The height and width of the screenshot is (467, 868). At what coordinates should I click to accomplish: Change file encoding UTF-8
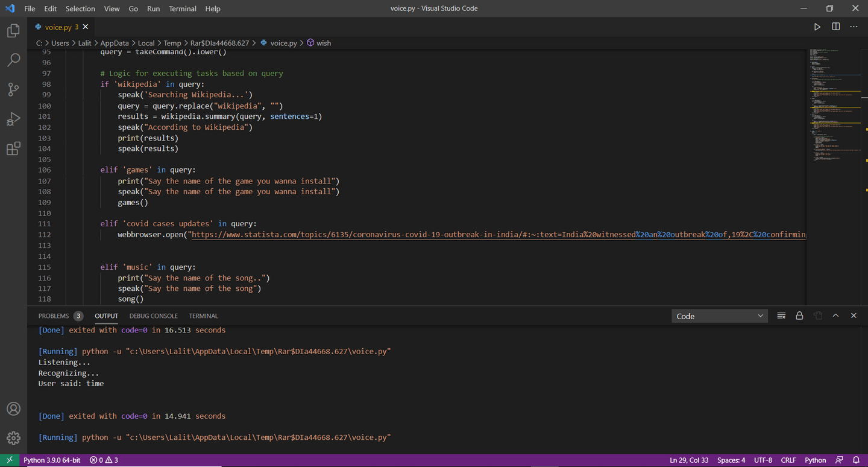763,460
